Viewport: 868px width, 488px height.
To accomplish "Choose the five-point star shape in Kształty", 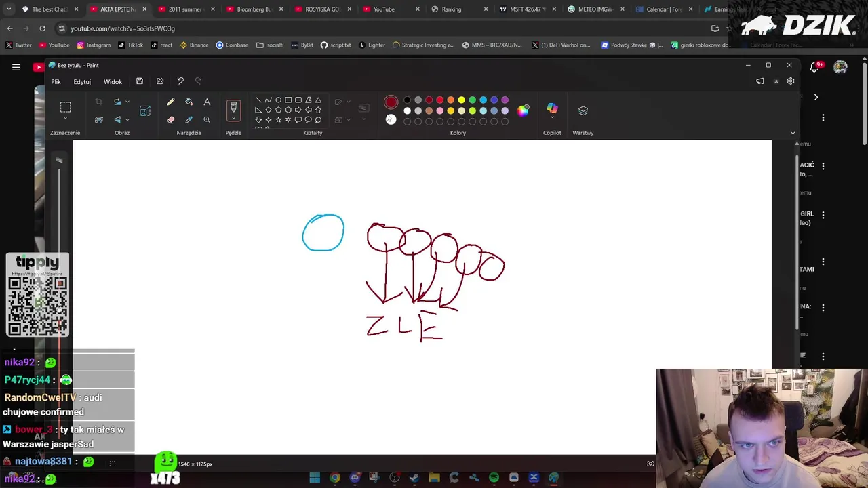I will (278, 119).
